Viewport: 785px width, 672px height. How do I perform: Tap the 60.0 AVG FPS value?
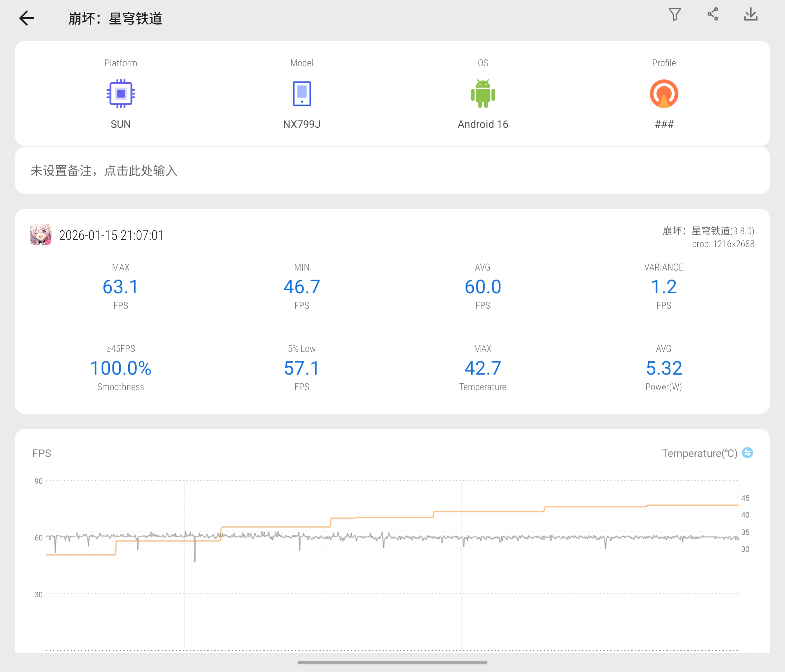pos(483,287)
